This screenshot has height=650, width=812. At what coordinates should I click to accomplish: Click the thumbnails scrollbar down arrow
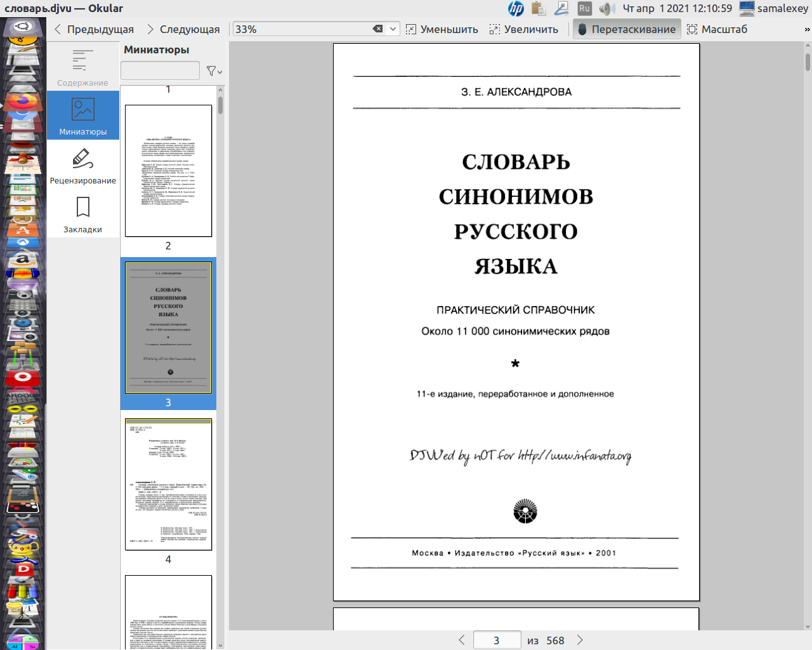(x=220, y=646)
